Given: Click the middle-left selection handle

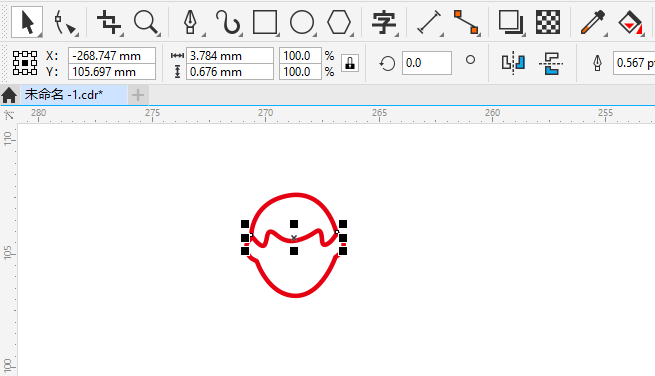Looking at the screenshot, I should pos(245,238).
